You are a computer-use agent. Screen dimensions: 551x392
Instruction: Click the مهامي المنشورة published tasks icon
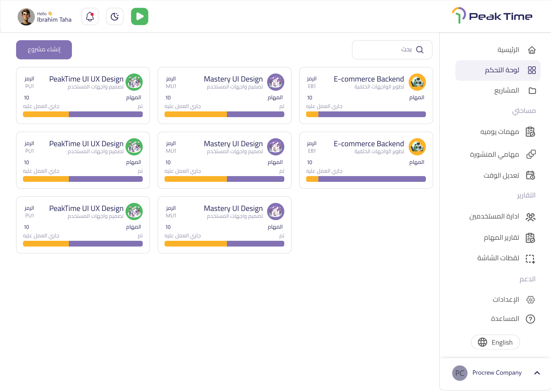531,154
